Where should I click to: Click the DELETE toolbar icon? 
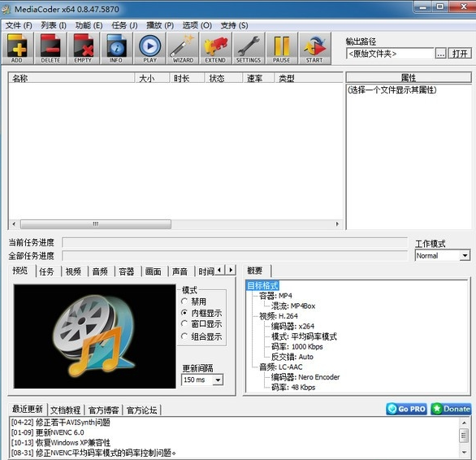coord(50,48)
